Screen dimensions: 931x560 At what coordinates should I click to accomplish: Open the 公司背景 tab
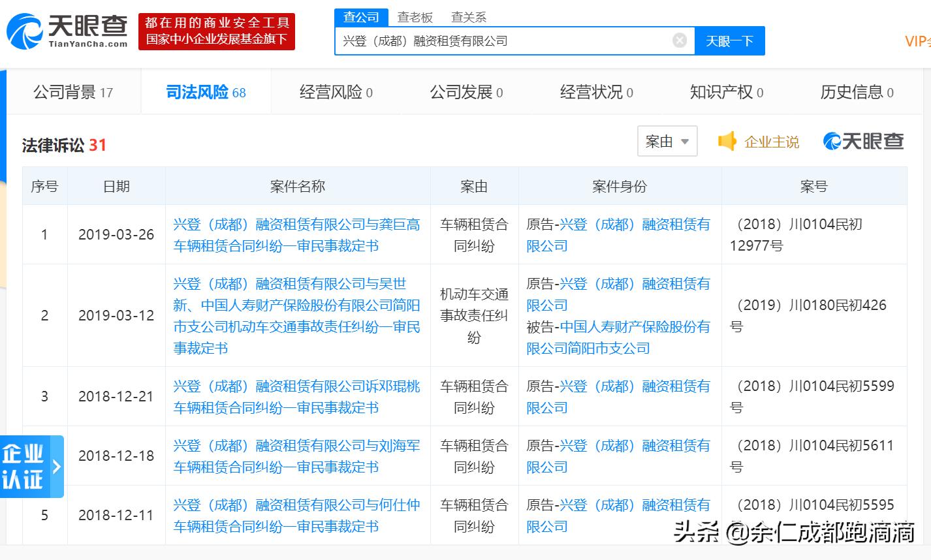tap(74, 91)
